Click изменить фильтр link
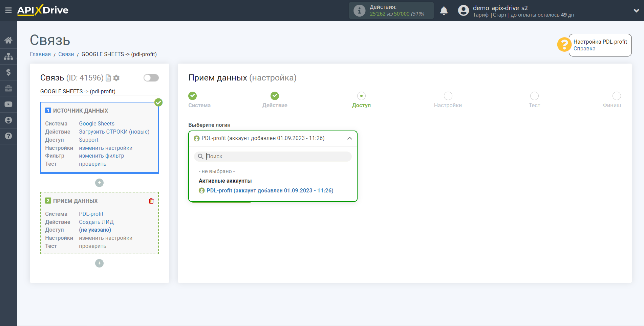 [102, 156]
